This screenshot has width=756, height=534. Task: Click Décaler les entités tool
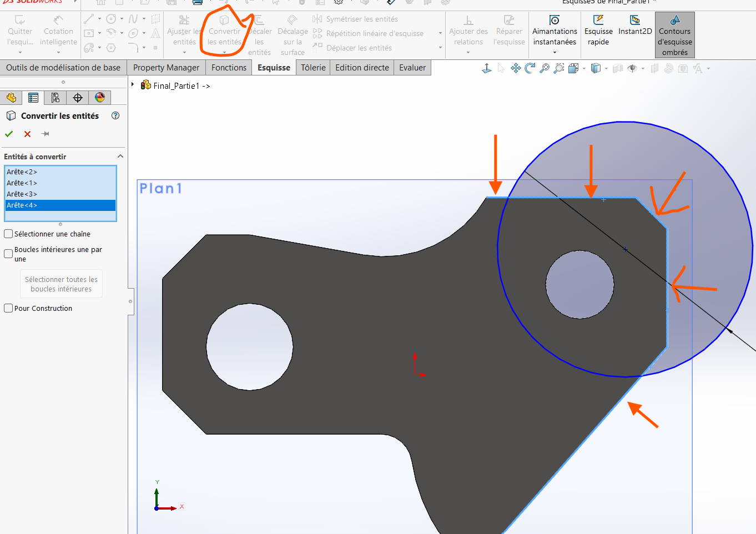pyautogui.click(x=259, y=34)
